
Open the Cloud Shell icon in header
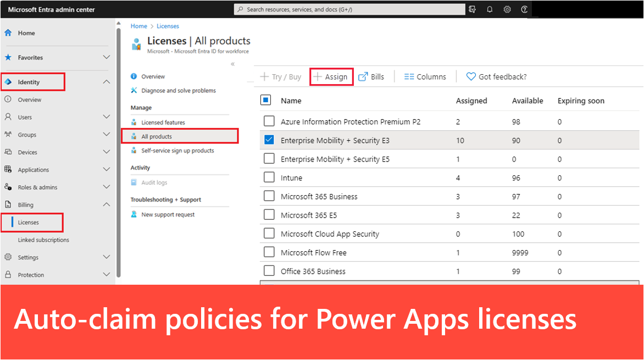[473, 9]
